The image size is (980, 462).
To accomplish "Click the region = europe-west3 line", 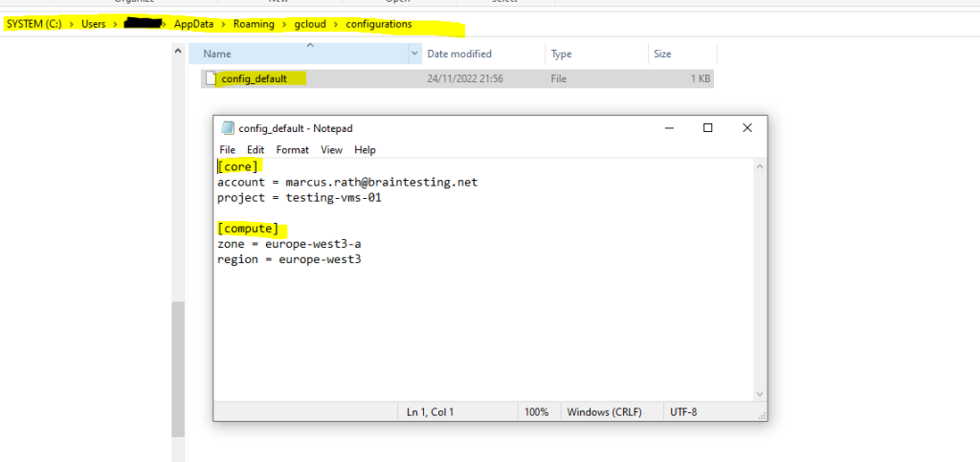I will pyautogui.click(x=289, y=259).
